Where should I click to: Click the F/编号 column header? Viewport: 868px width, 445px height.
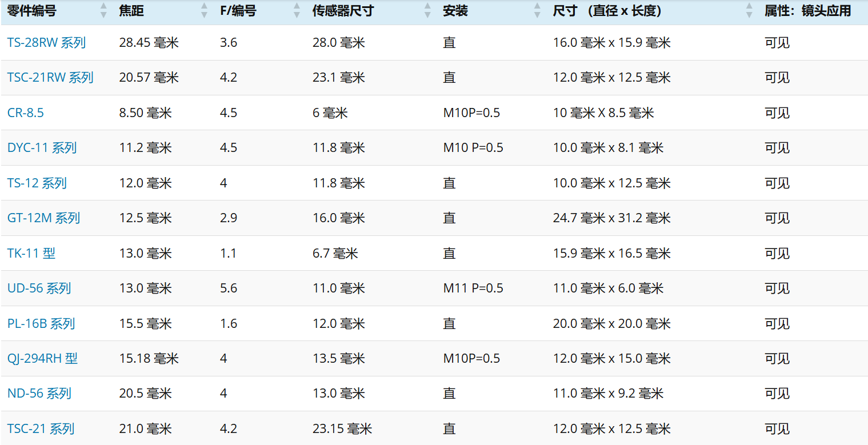click(238, 10)
